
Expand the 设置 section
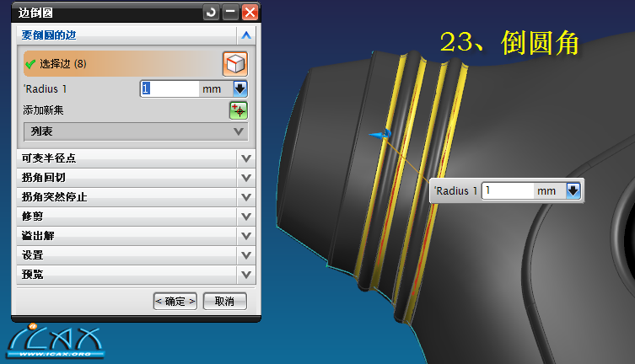(x=245, y=255)
